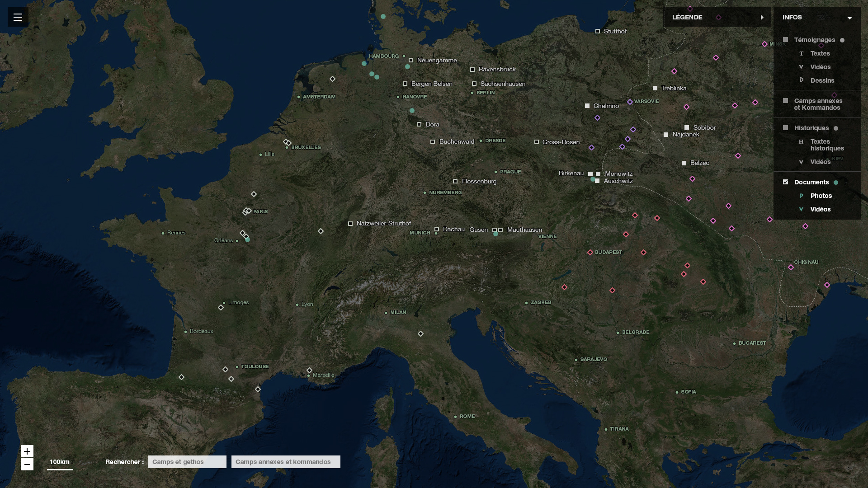Zoom out with the minus button
Image resolution: width=868 pixels, height=488 pixels.
coord(27,465)
